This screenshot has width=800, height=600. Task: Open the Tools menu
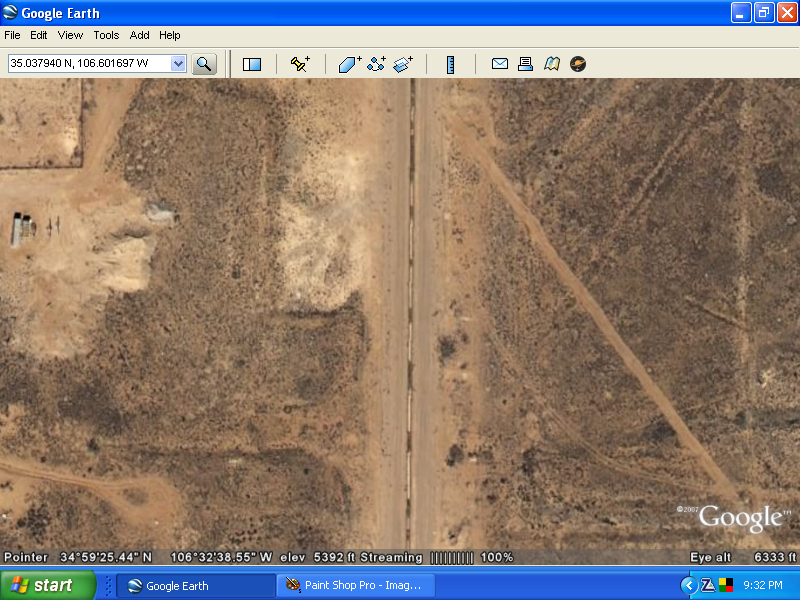tap(106, 35)
